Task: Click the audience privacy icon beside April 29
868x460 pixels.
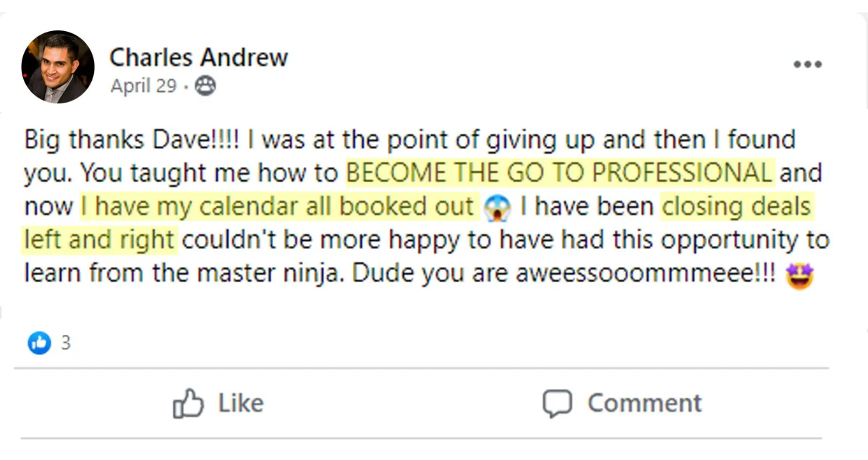Action: click(x=206, y=87)
